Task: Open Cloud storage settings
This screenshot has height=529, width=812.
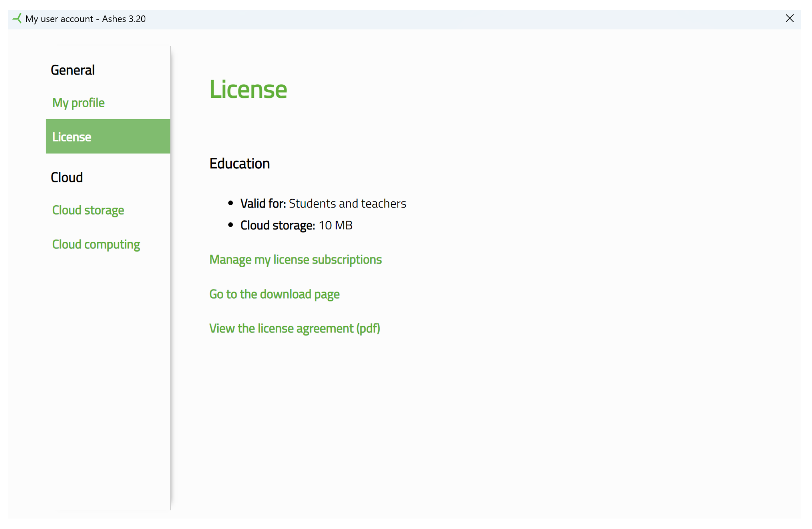Action: [x=88, y=210]
